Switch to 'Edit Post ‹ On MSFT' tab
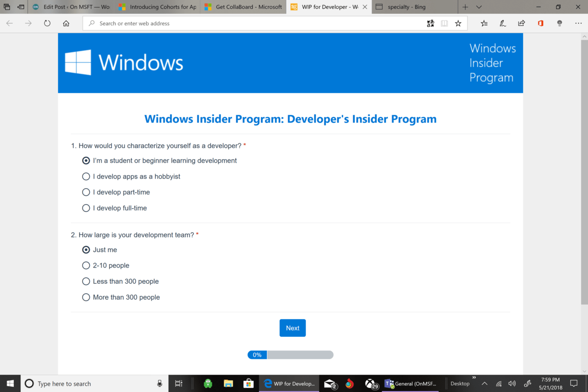Viewport: 588px width, 392px height. 71,7
